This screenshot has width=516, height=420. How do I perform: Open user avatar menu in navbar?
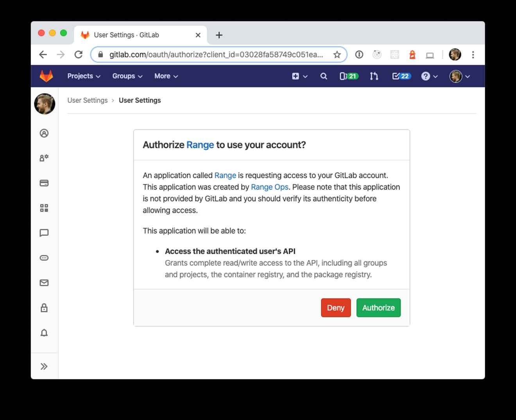[x=460, y=76]
